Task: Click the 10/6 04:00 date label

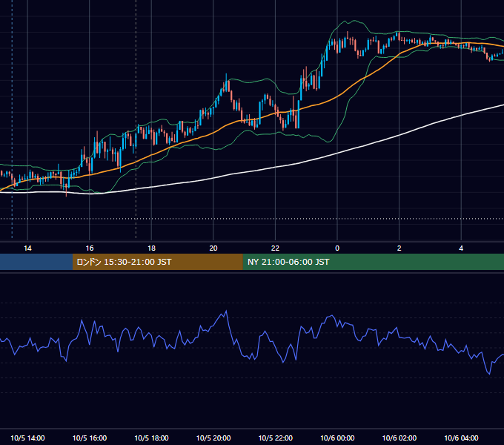Action: 461,438
